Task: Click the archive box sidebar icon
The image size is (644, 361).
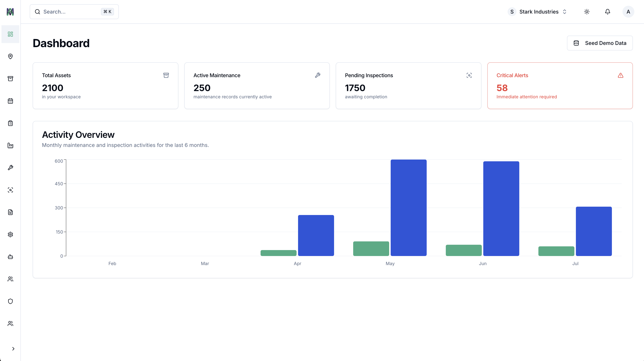Action: (x=10, y=79)
